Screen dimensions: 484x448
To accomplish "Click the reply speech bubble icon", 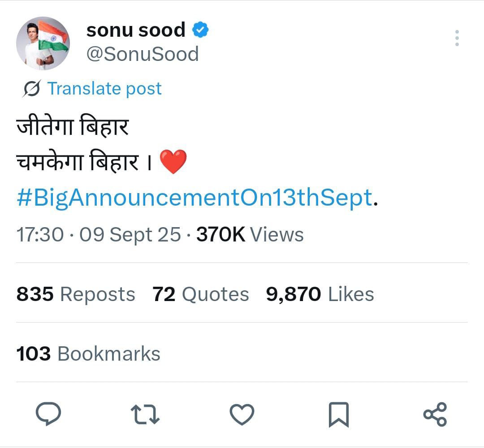I will click(x=48, y=414).
